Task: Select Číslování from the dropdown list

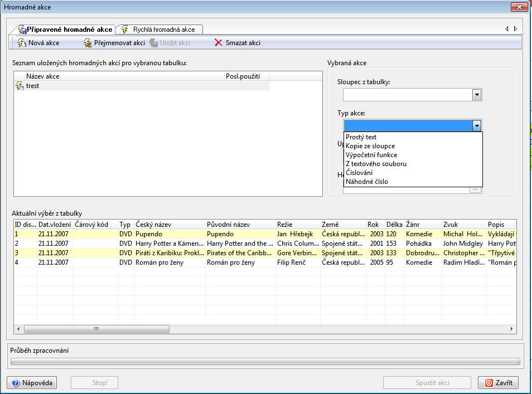Action: click(413, 173)
